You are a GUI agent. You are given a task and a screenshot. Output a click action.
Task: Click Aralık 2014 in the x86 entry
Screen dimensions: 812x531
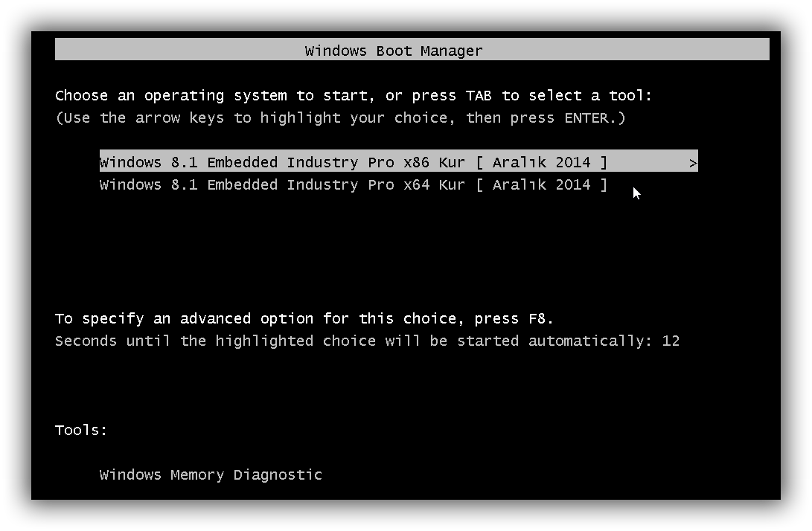(x=541, y=162)
